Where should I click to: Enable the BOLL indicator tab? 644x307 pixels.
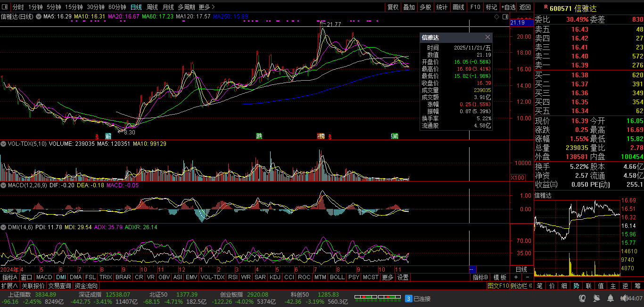pyautogui.click(x=337, y=277)
